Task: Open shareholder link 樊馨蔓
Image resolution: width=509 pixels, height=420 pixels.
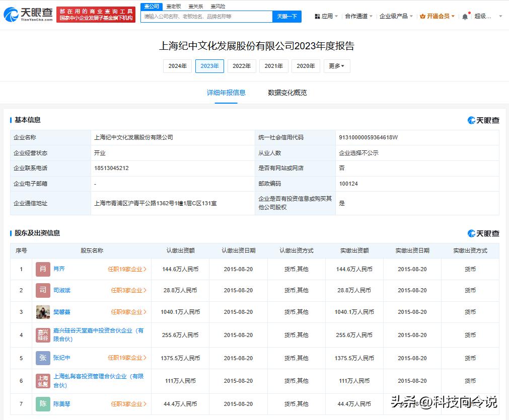Action: point(62,312)
